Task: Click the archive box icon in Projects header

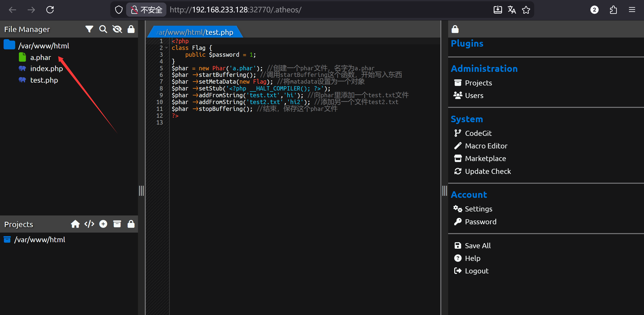Action: (x=117, y=224)
